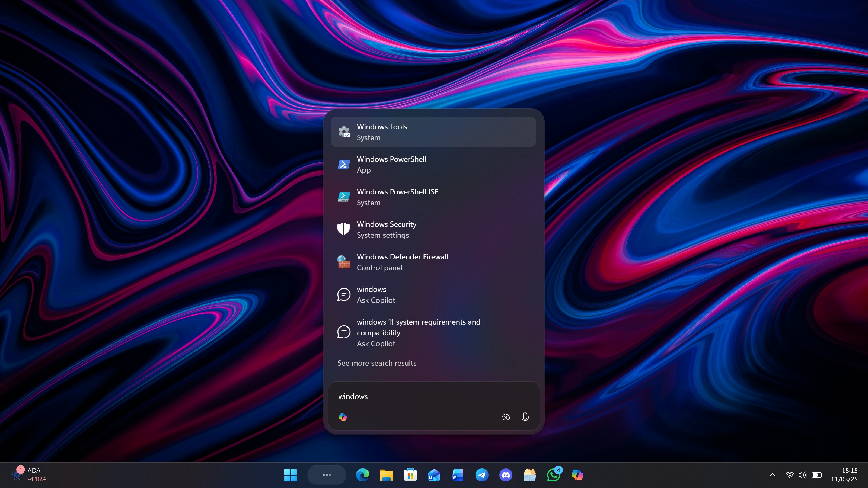868x488 pixels.
Task: Open Discord from the taskbar
Action: 506,475
